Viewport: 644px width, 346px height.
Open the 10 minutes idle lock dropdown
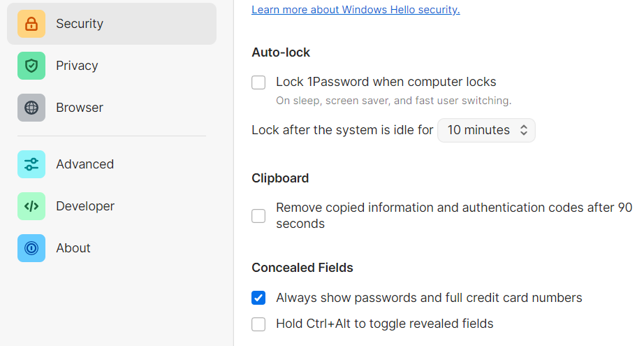click(485, 130)
